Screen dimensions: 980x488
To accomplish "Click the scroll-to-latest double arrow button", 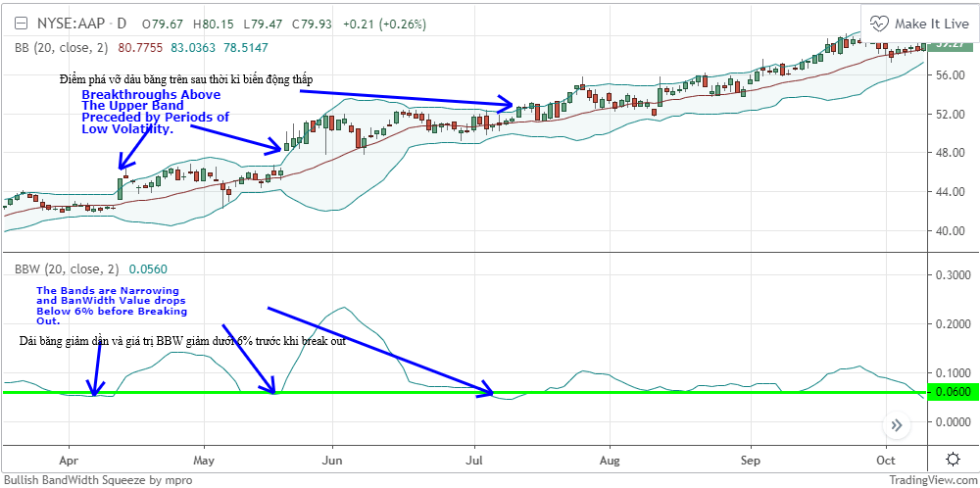I will click(897, 426).
